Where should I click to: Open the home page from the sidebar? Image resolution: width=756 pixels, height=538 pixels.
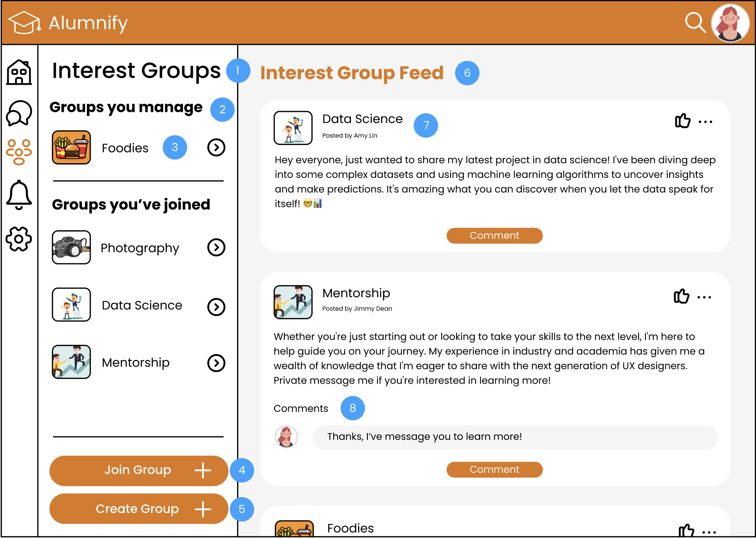pos(19,72)
